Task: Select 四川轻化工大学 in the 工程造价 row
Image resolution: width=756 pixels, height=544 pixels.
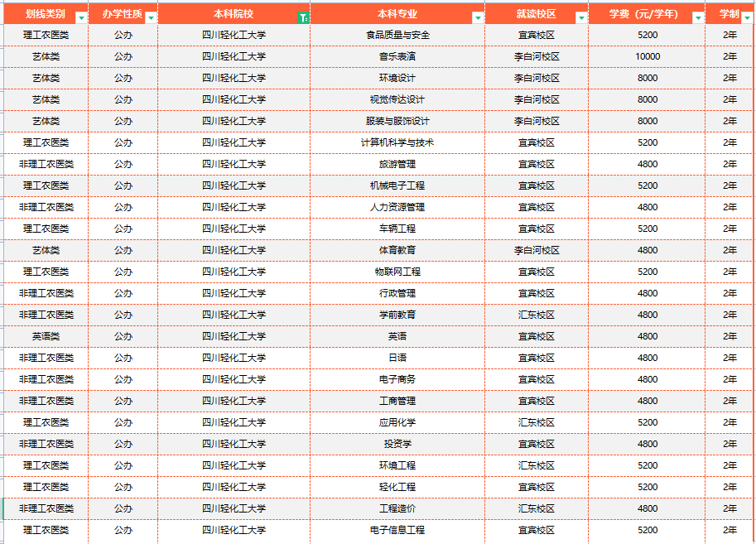Action: [x=234, y=508]
